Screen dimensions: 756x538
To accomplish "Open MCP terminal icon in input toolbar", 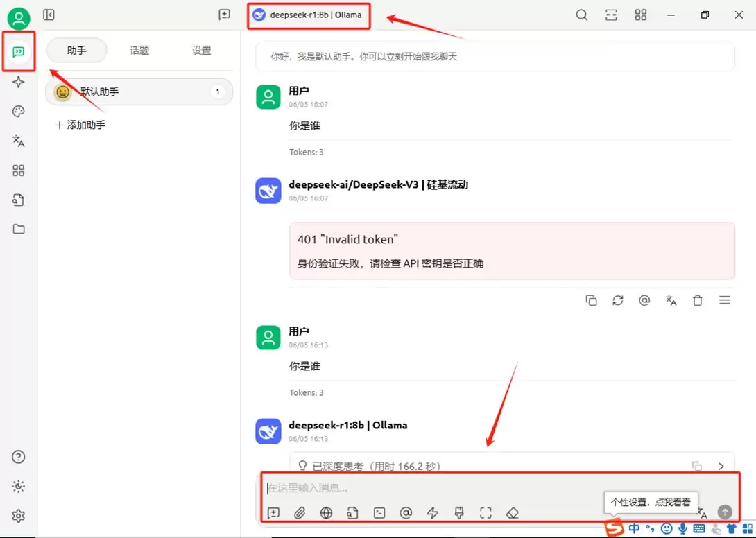I will pyautogui.click(x=379, y=513).
